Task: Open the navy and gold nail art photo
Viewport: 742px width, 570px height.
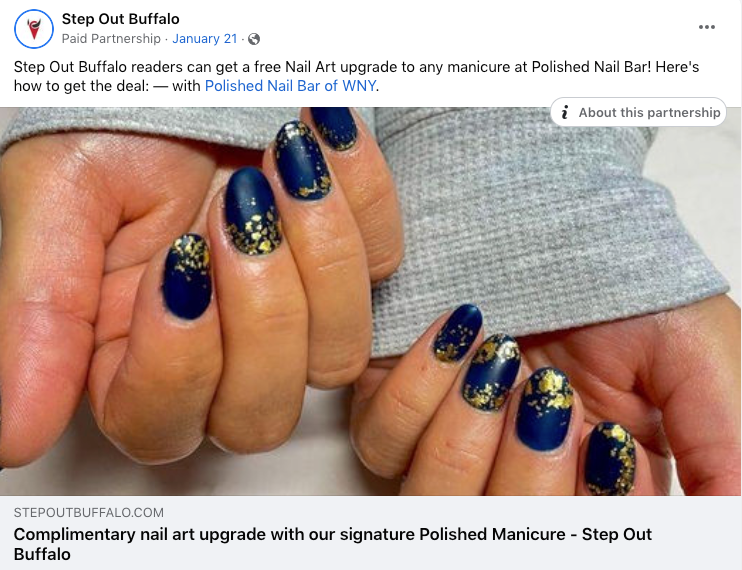Action: (371, 301)
